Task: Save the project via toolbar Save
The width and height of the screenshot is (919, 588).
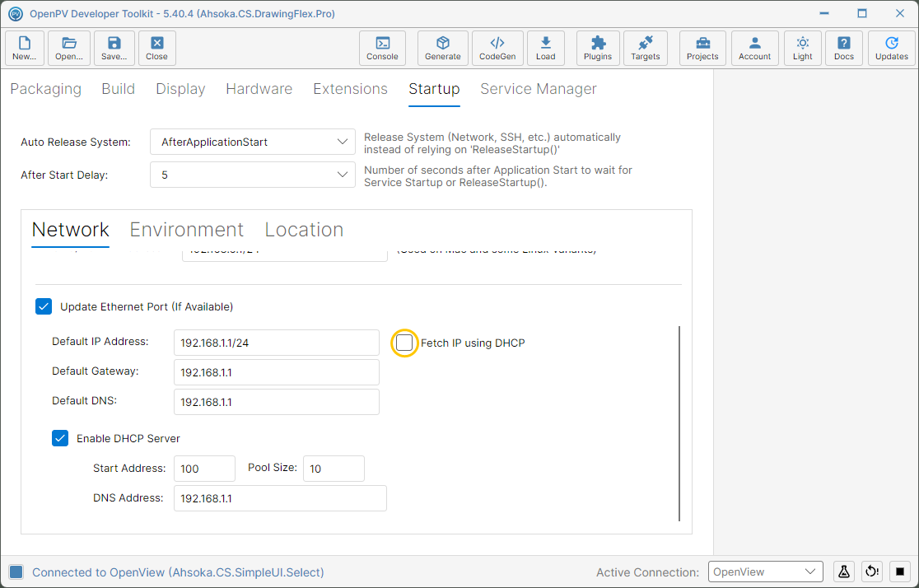Action: (x=114, y=48)
